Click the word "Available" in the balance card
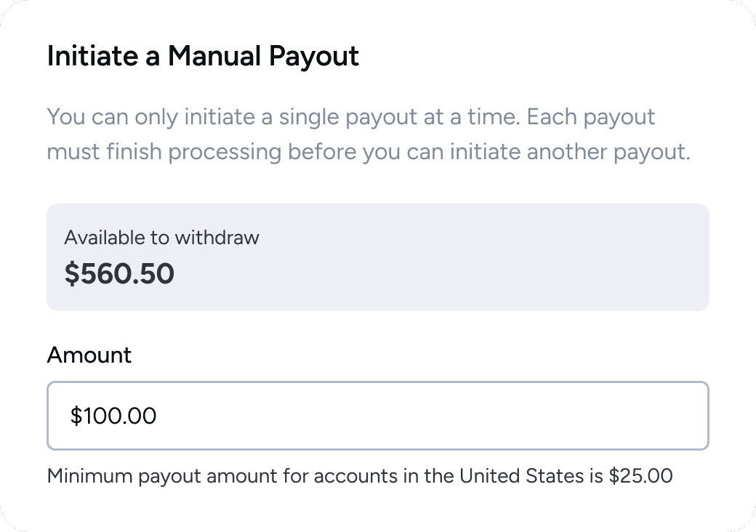 tap(100, 238)
